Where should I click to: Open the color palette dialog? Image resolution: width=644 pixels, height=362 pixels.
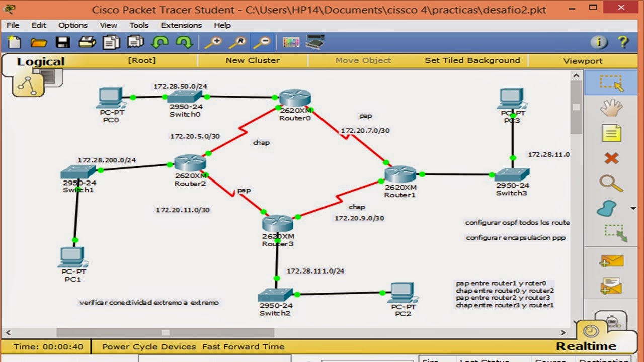point(291,42)
